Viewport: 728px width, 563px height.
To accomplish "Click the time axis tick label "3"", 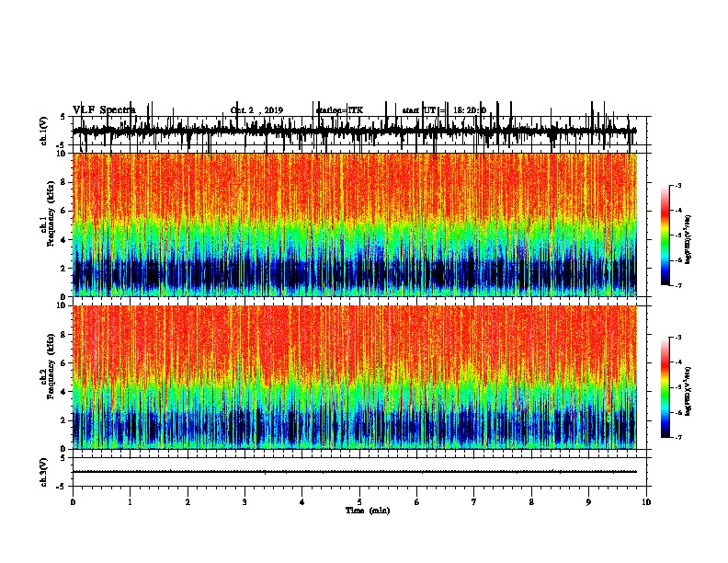I will [245, 502].
